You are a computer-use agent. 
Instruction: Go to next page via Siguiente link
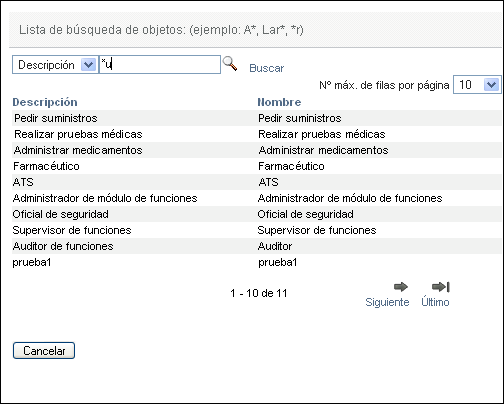tap(387, 302)
